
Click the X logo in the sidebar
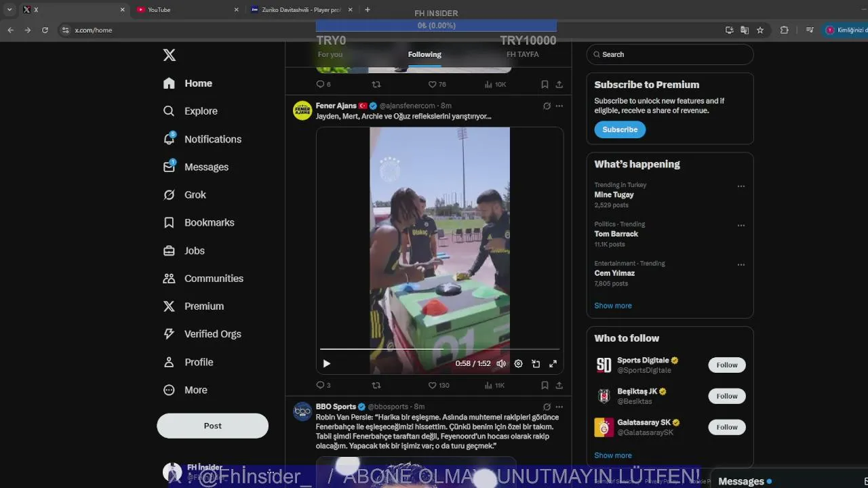click(170, 55)
